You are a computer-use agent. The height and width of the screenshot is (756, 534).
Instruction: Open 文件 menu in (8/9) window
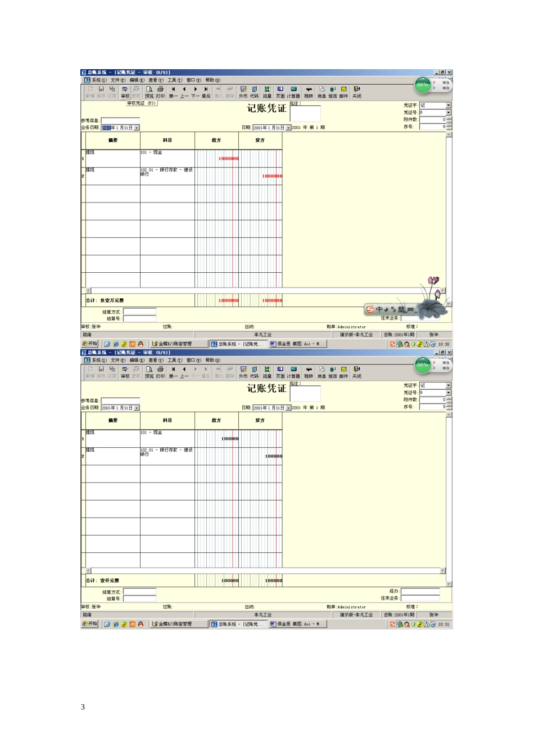click(x=118, y=80)
